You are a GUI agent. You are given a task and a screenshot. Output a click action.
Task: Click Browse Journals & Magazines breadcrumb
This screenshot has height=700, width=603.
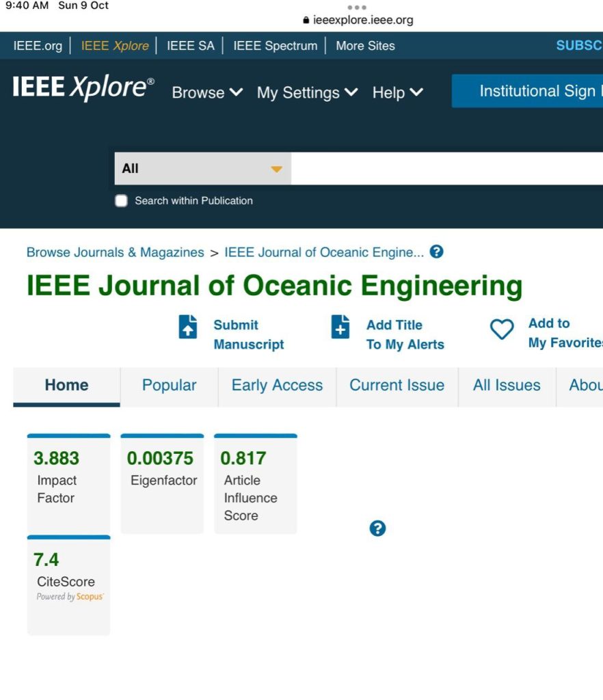[x=115, y=252]
